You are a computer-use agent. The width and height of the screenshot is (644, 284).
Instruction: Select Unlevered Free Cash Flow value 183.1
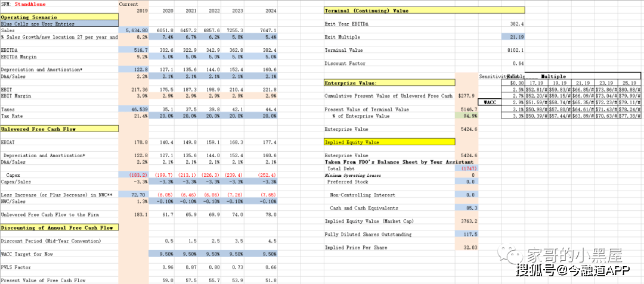pos(141,215)
